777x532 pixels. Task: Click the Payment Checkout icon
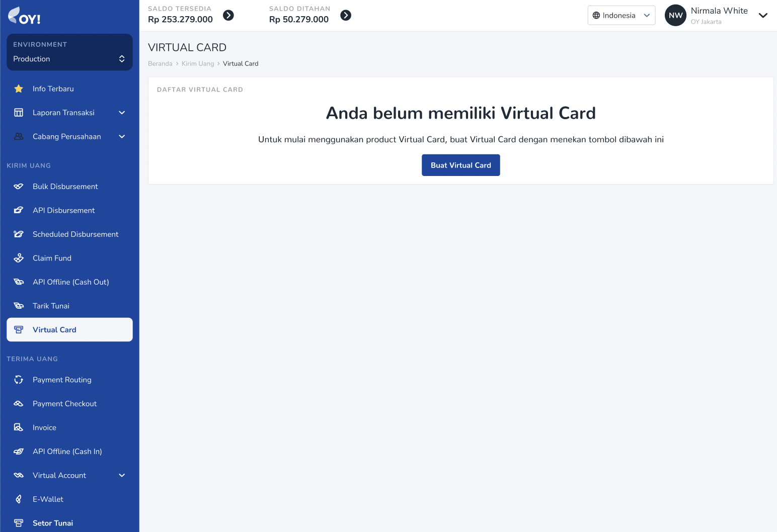[x=19, y=404]
